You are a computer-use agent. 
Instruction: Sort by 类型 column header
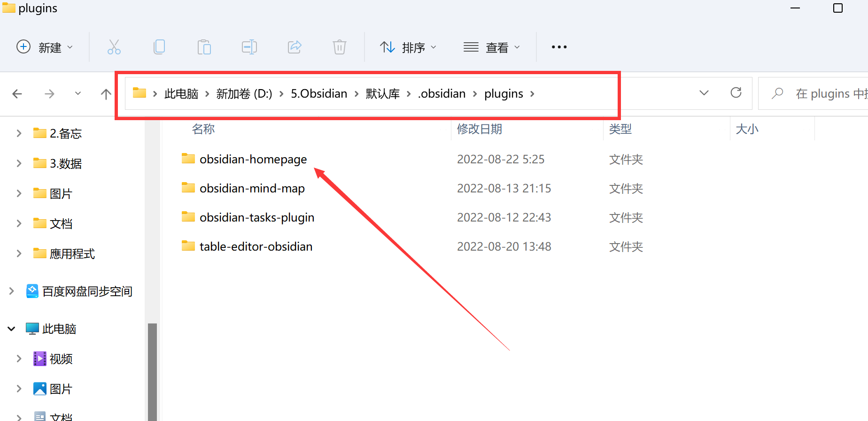pyautogui.click(x=620, y=129)
